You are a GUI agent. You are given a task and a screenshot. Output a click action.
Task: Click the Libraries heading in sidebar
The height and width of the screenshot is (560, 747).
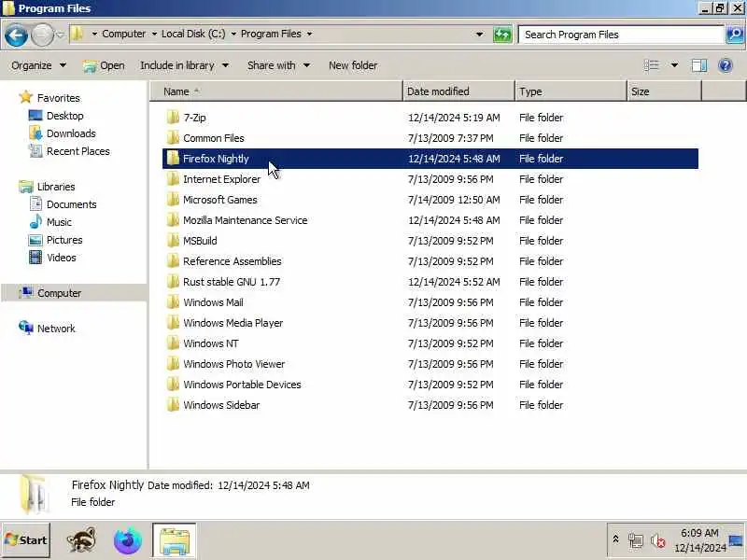pyautogui.click(x=56, y=186)
